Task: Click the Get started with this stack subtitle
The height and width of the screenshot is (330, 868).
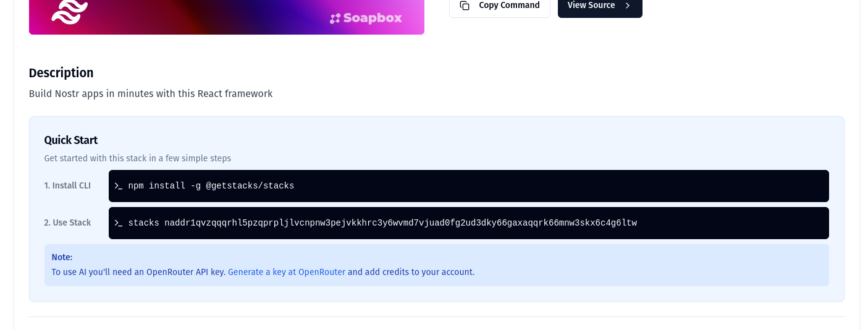Action: 137,158
